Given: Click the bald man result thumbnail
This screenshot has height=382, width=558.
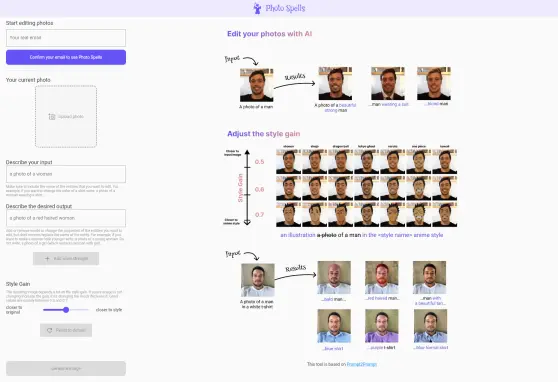Looking at the screenshot, I should tap(334, 278).
